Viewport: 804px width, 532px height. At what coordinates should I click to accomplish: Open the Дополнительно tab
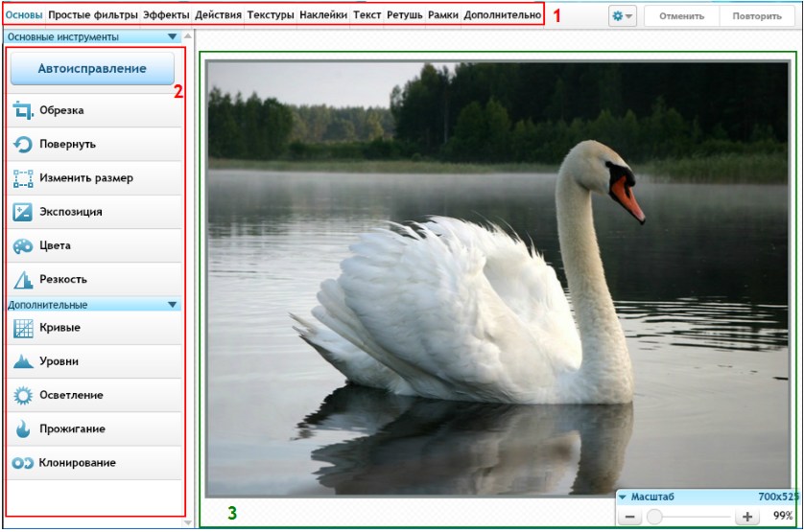click(x=503, y=15)
